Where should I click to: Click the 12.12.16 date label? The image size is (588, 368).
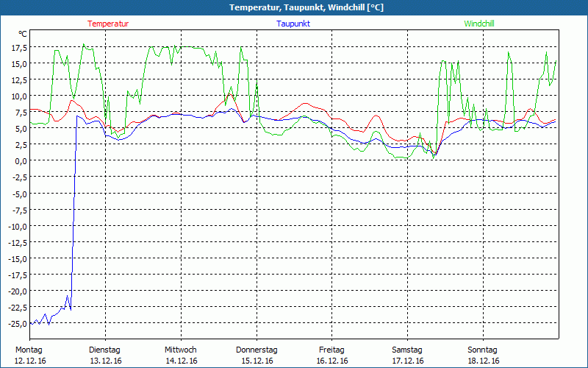click(x=30, y=361)
